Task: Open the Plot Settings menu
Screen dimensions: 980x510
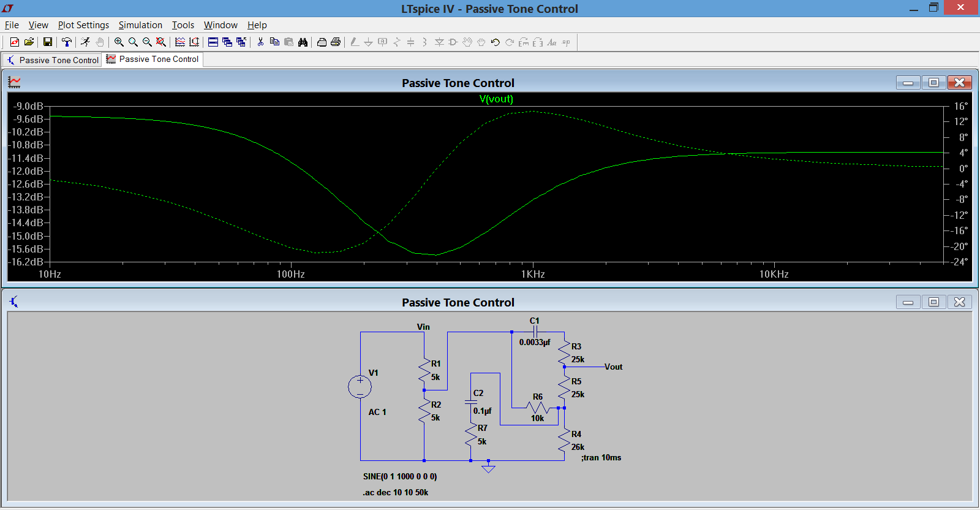Action: (83, 25)
